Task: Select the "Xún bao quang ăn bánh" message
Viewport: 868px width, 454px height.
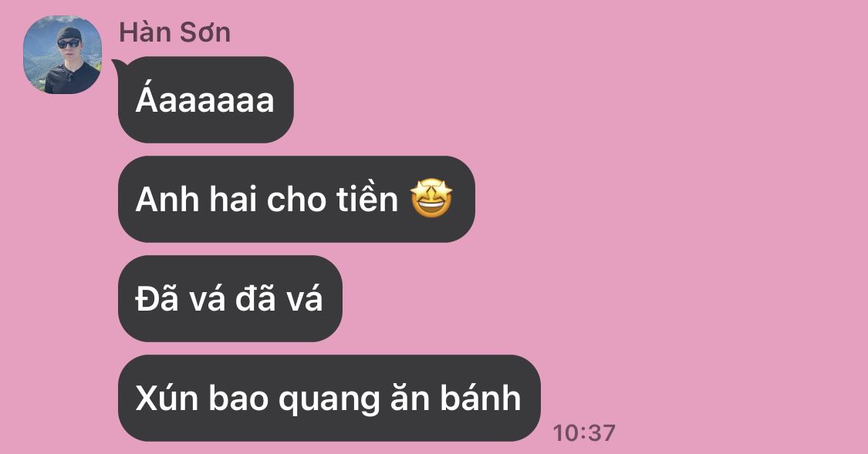Action: point(329,399)
